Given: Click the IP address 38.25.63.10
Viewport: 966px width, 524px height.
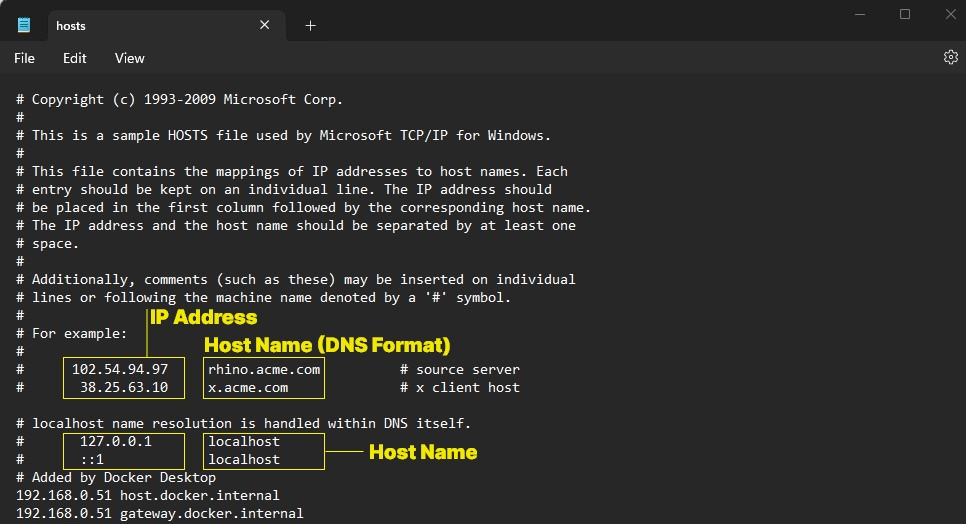Looking at the screenshot, I should tap(124, 387).
